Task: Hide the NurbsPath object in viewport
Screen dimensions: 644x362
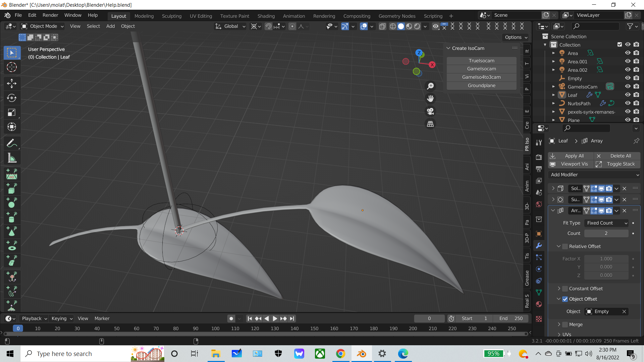Action: (x=628, y=103)
